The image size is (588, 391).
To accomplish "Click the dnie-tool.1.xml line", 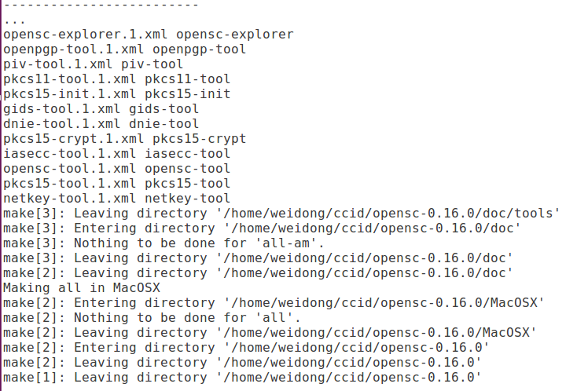I will click(x=101, y=124).
